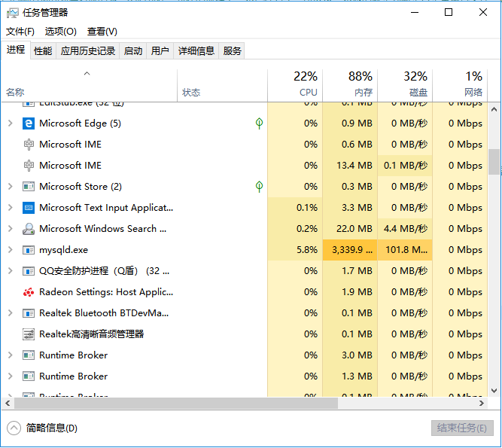Click the Microsoft Windows Search icon
This screenshot has height=448, width=502.
pyautogui.click(x=29, y=229)
